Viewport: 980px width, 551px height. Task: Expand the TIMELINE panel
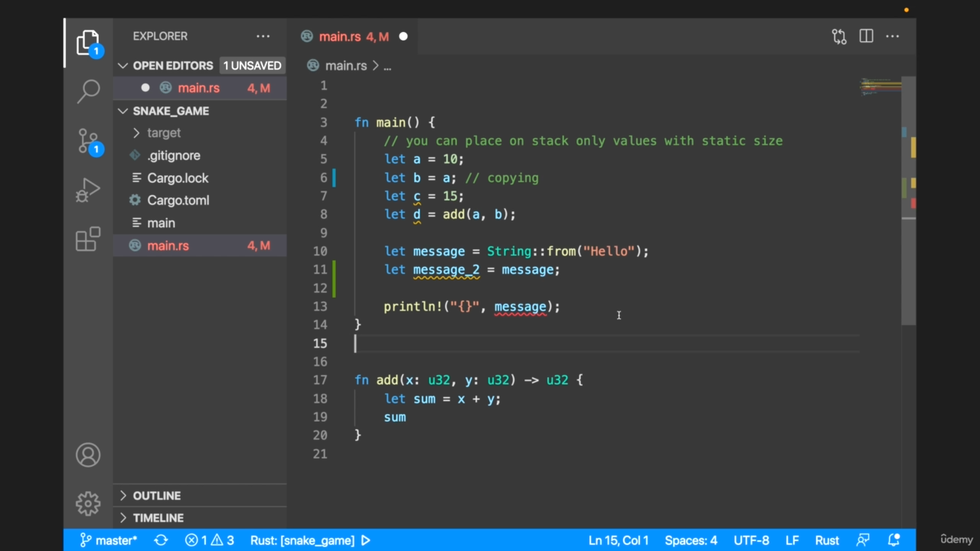pos(158,518)
